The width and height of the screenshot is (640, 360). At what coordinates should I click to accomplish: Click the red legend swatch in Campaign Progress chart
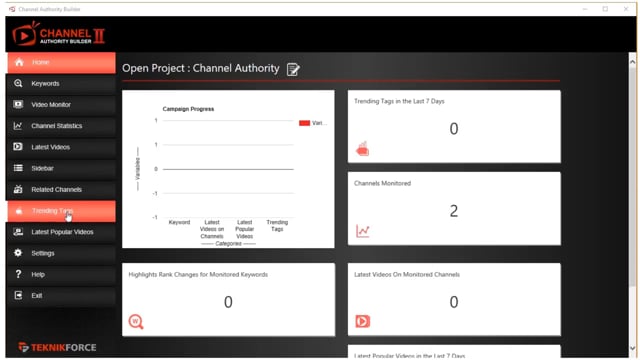click(304, 123)
